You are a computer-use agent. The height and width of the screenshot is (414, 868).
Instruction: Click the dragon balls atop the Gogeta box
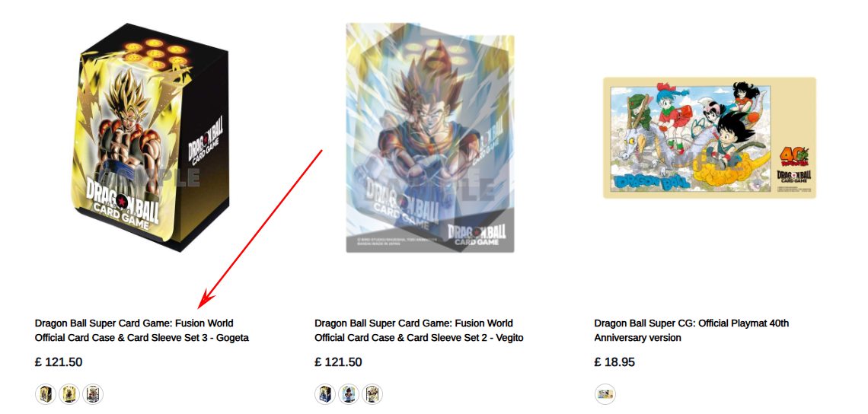pyautogui.click(x=155, y=54)
